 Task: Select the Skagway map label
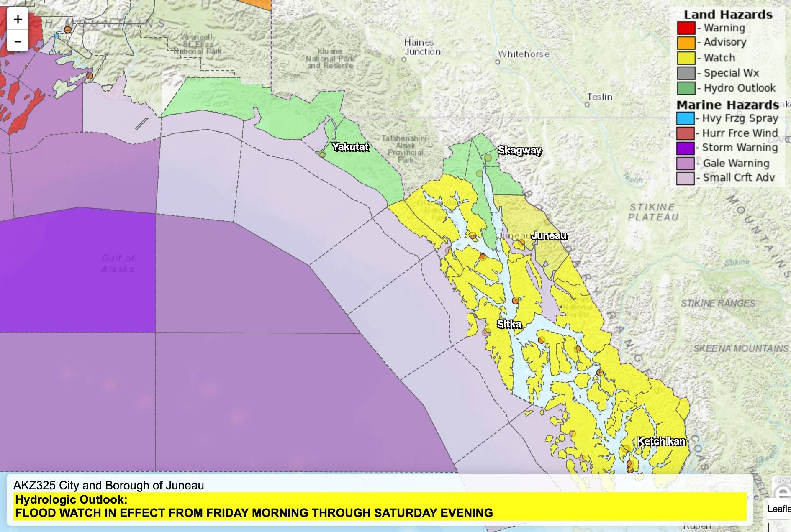click(520, 150)
